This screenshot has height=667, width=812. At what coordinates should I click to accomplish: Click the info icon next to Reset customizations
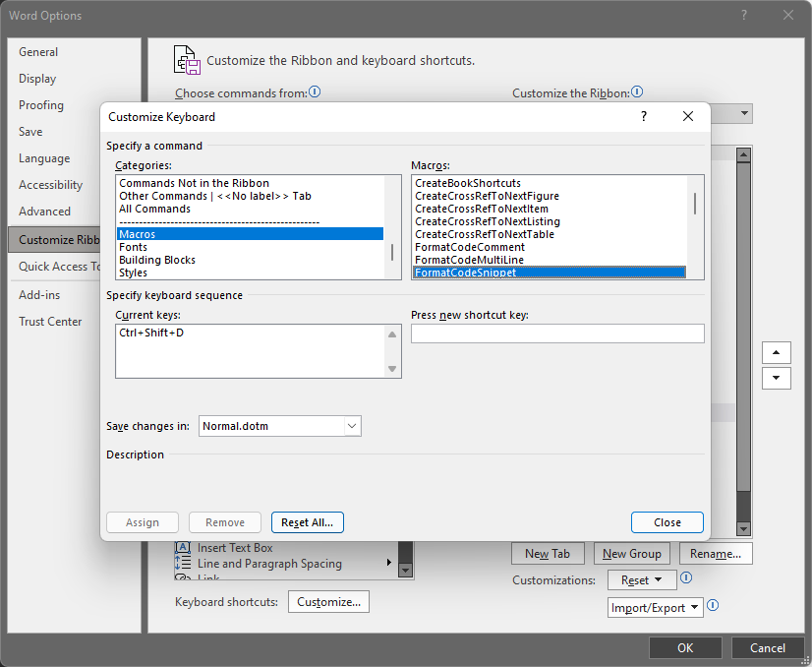click(x=686, y=577)
